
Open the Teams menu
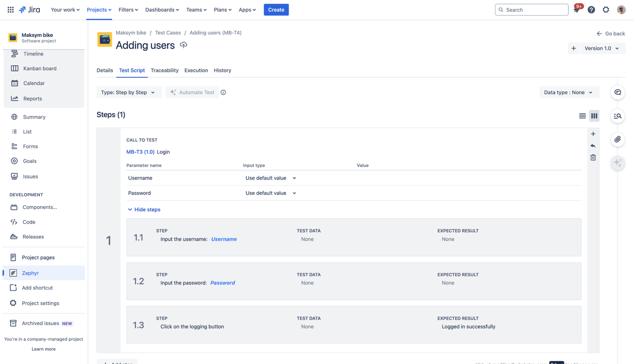(x=196, y=9)
